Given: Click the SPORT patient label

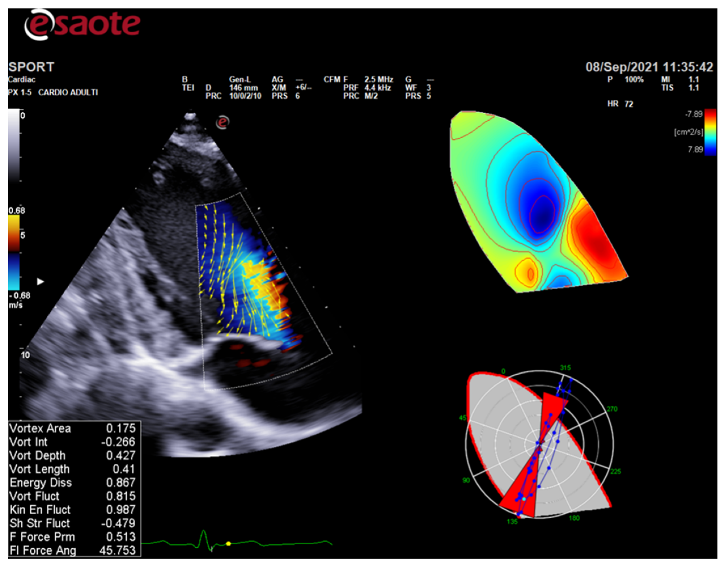Looking at the screenshot, I should 31,67.
